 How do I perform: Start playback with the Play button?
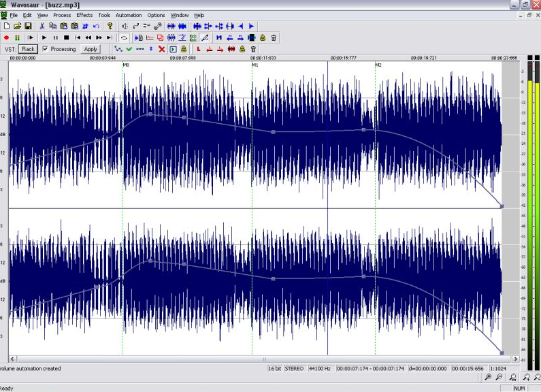[44, 37]
